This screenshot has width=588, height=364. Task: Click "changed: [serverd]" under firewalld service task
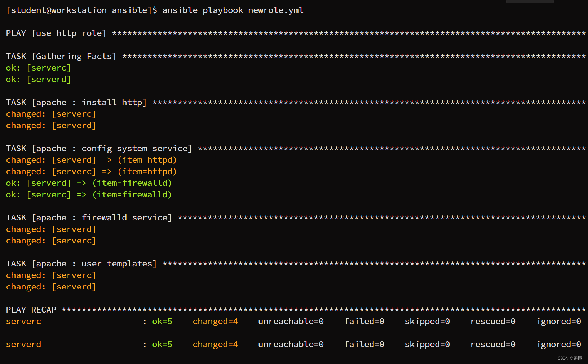click(x=51, y=229)
